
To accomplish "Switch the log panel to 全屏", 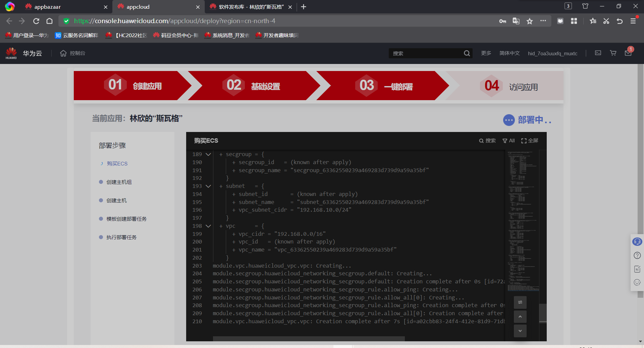I will pos(530,141).
